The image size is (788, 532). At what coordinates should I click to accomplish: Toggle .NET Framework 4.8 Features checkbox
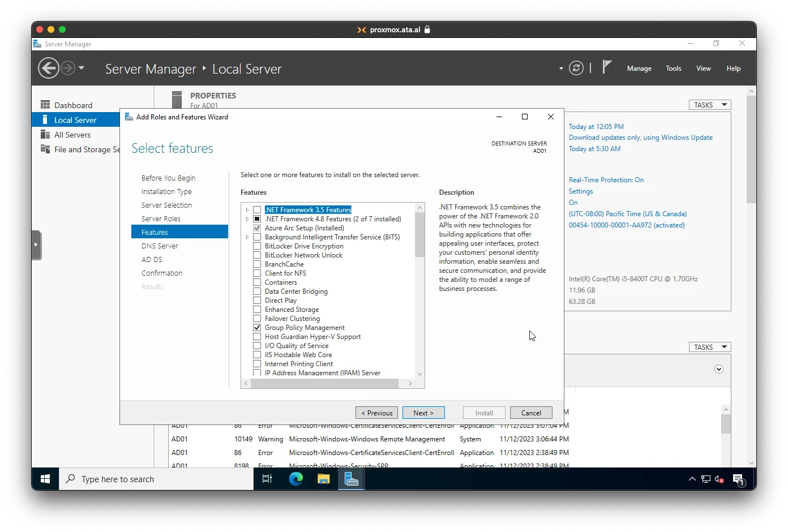click(257, 219)
